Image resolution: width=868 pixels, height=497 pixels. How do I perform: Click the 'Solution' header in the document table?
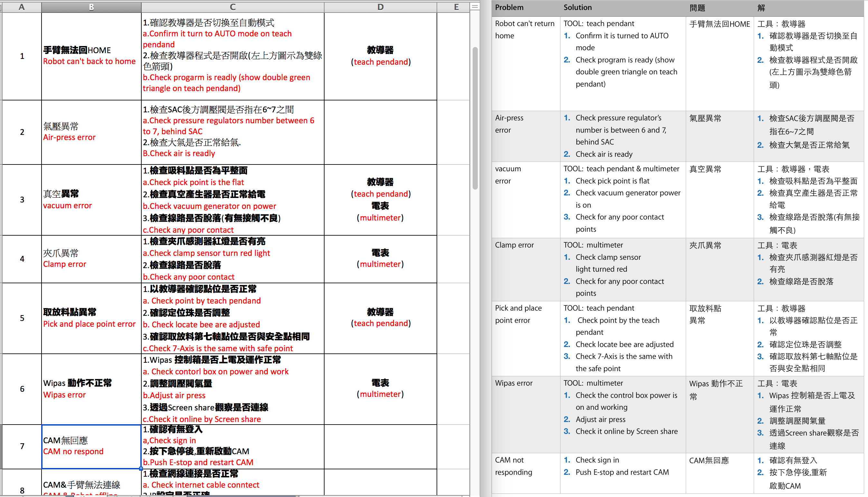coord(578,7)
